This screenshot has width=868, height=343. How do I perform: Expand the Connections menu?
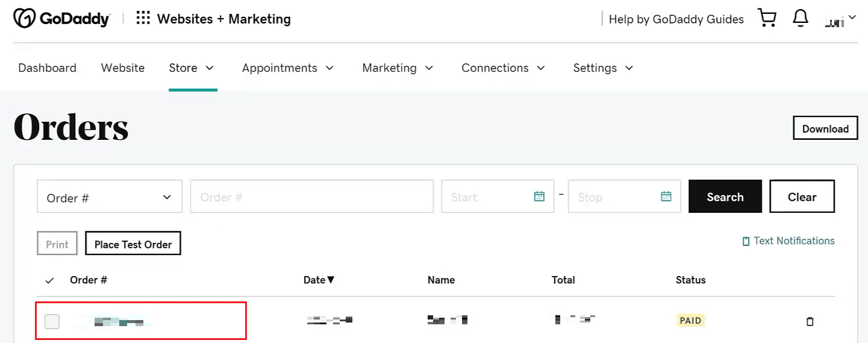coord(503,68)
